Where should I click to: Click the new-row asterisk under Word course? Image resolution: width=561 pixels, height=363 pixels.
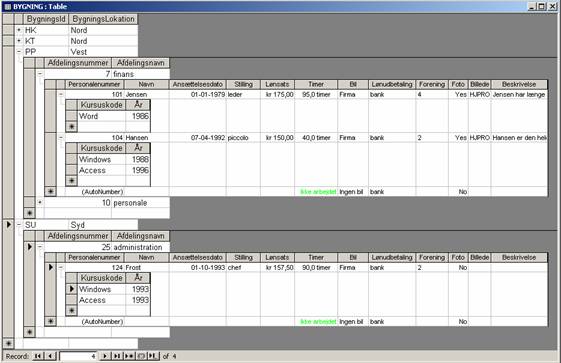coord(72,127)
